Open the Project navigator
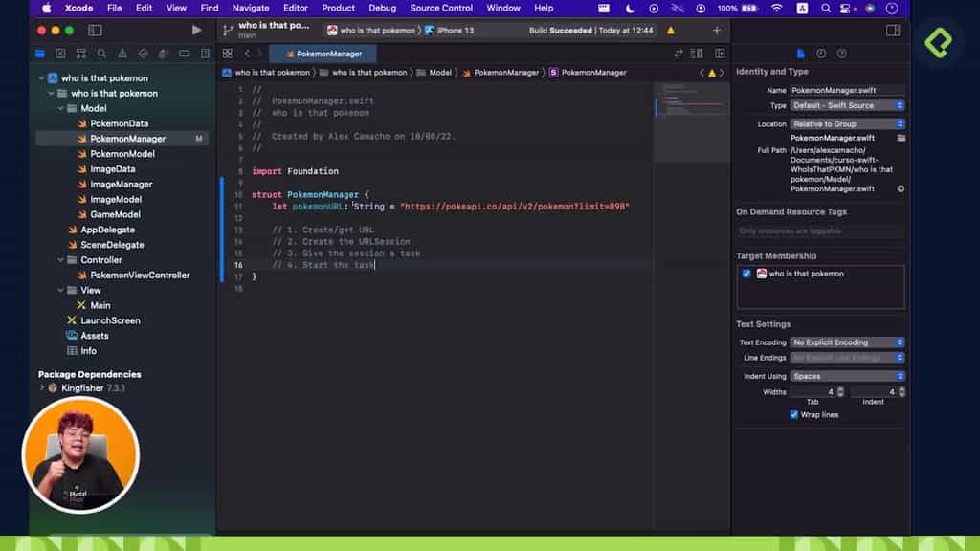980x551 pixels. (x=39, y=54)
